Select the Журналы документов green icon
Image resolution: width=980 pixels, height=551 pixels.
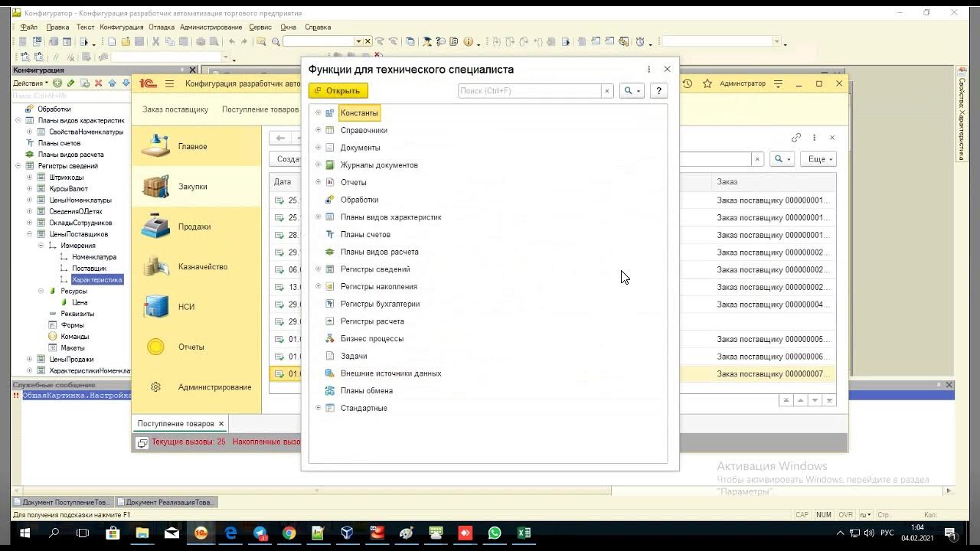pos(330,165)
